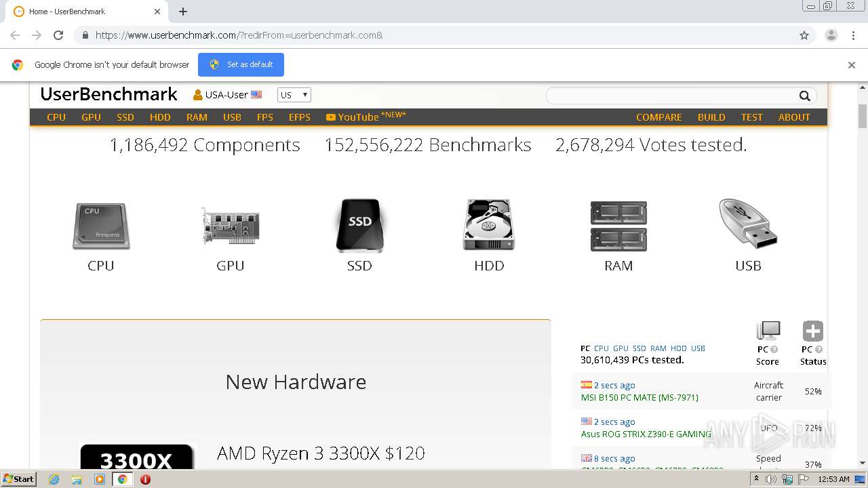Show hidden system tray icons
This screenshot has width=868, height=488.
tap(756, 479)
